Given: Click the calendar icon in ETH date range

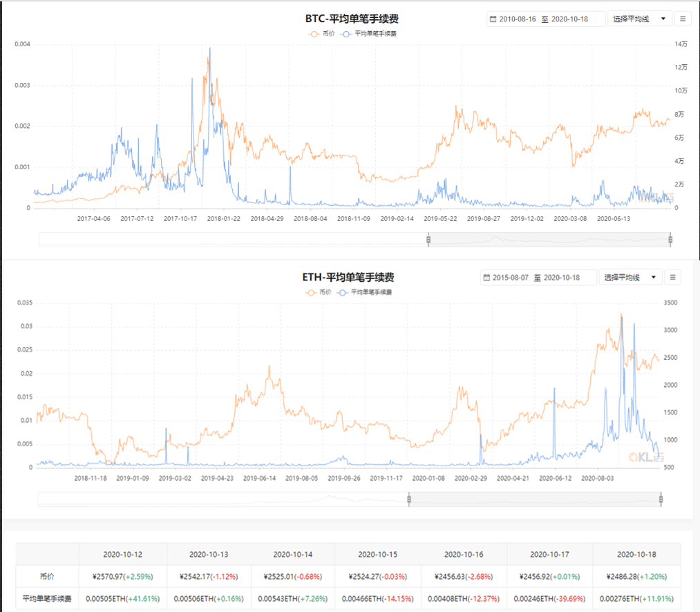Looking at the screenshot, I should coord(487,278).
